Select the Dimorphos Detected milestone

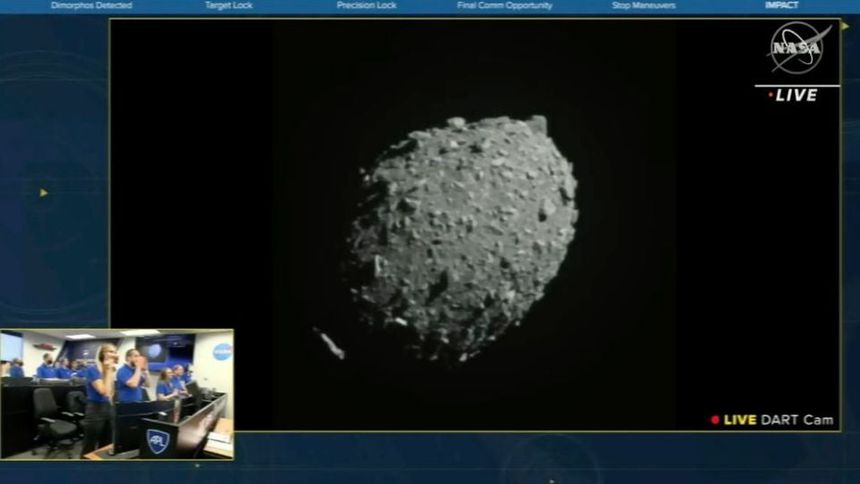[x=91, y=6]
